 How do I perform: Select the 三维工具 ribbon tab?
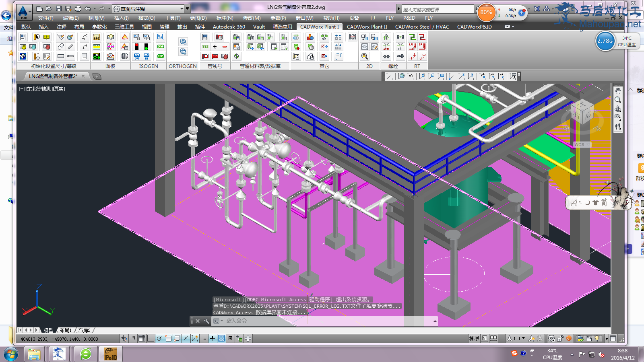[x=124, y=27]
